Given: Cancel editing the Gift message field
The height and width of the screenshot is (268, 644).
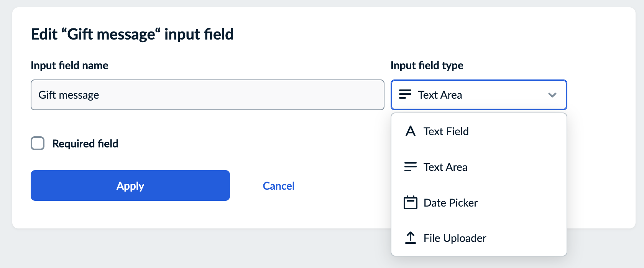Looking at the screenshot, I should (278, 185).
